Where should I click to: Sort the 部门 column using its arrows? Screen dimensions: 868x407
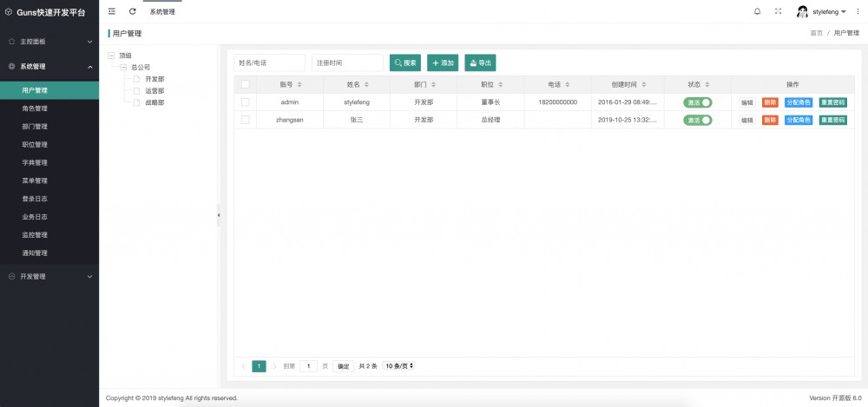tap(433, 85)
